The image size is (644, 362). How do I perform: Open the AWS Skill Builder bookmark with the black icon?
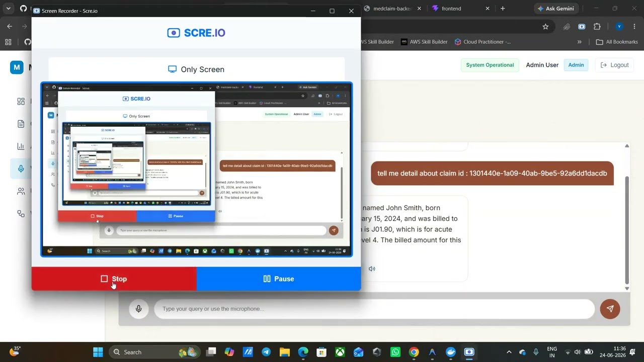(x=424, y=42)
